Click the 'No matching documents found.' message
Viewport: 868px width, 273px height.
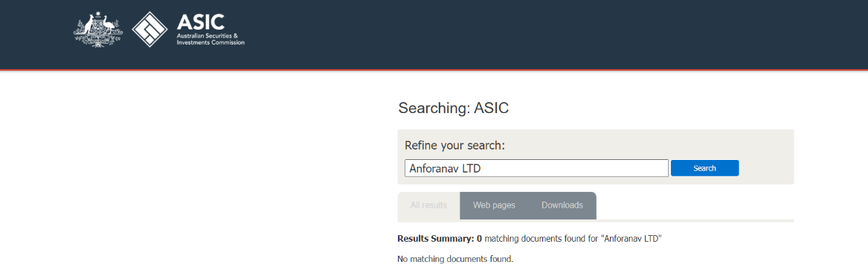pyautogui.click(x=455, y=259)
